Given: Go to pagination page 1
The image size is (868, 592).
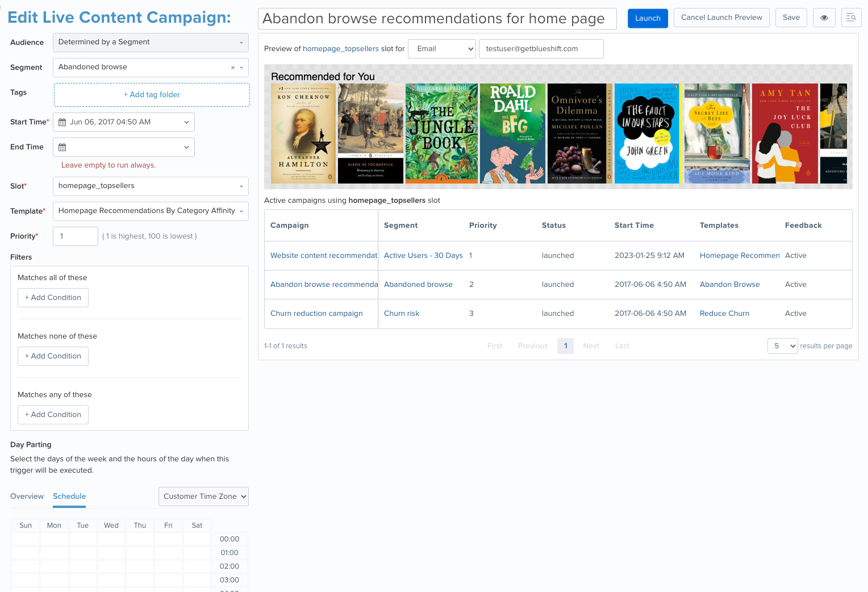Looking at the screenshot, I should (566, 346).
